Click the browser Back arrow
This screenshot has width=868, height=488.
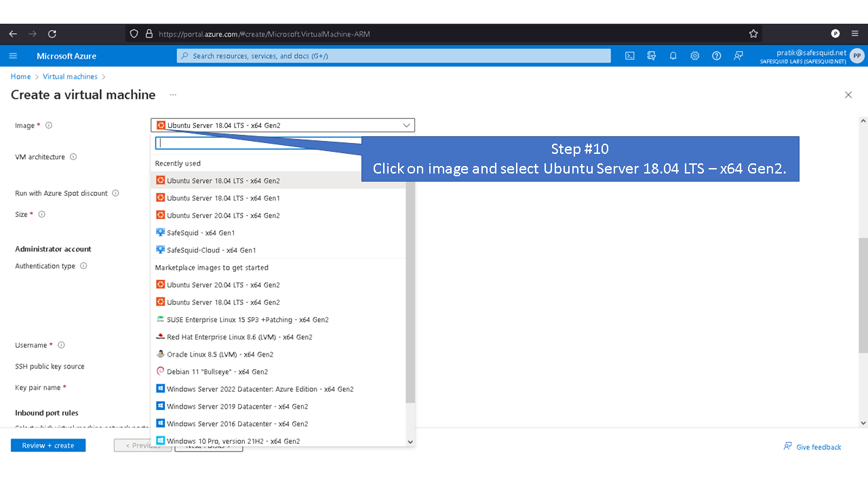(x=13, y=34)
